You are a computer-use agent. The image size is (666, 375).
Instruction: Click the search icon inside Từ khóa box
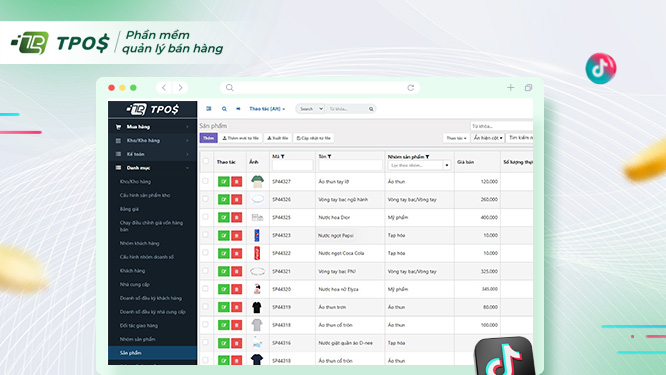tap(371, 109)
